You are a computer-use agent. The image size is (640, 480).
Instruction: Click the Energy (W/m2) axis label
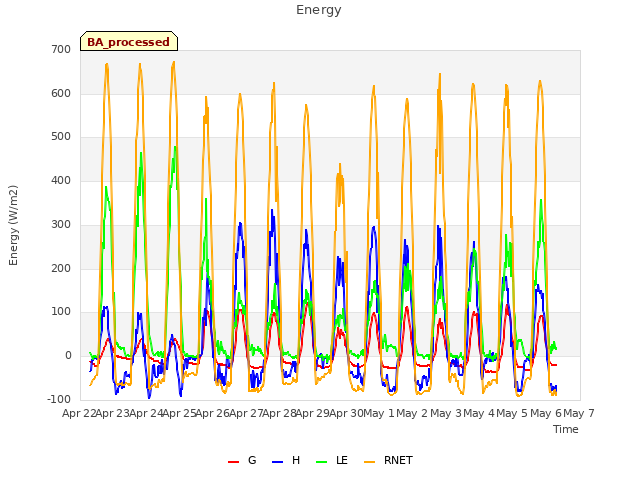click(13, 225)
